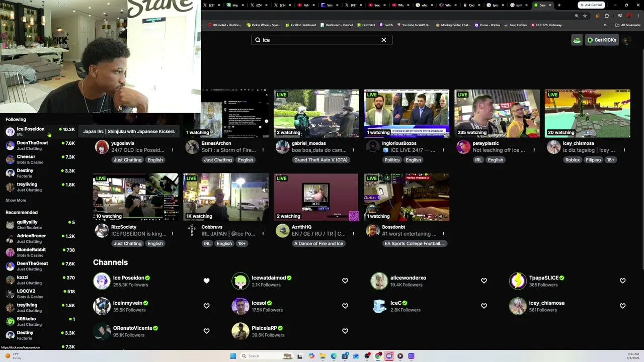Viewport: 644px width, 362px height.
Task: Open Ice Poseidon in the Following sidebar
Action: (x=40, y=132)
